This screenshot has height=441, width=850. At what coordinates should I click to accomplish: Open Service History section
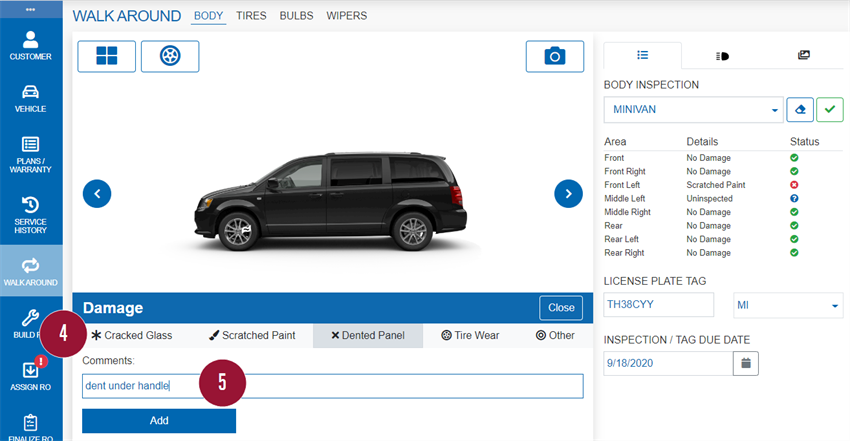pyautogui.click(x=31, y=215)
